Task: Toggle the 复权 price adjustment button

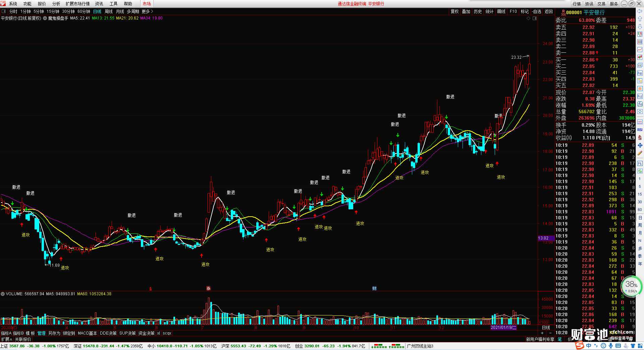Action: pyautogui.click(x=454, y=11)
